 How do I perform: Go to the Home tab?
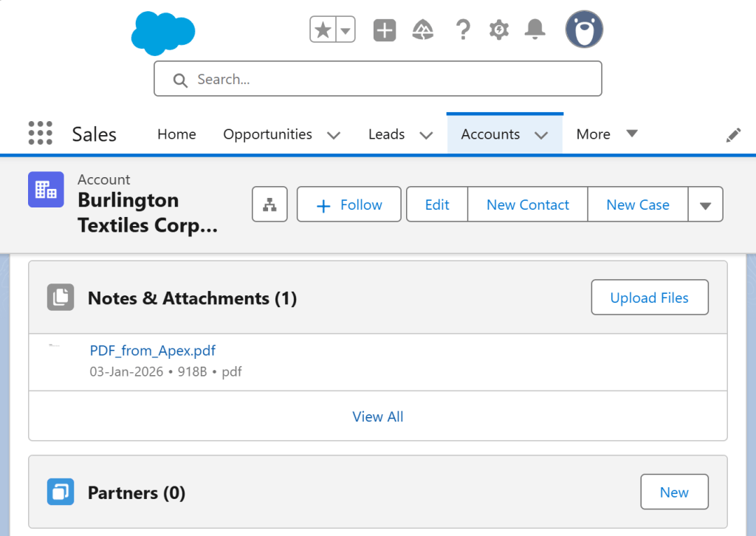(176, 134)
